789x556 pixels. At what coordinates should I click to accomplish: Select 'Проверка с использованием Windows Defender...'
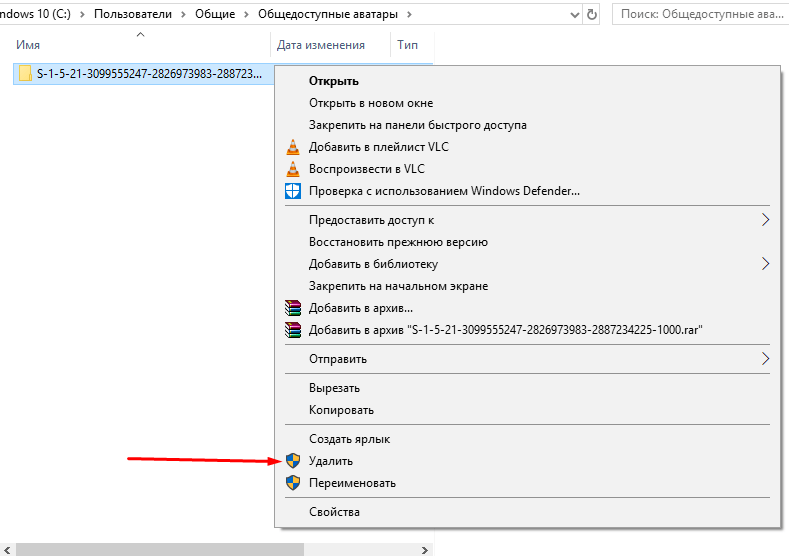coord(444,191)
